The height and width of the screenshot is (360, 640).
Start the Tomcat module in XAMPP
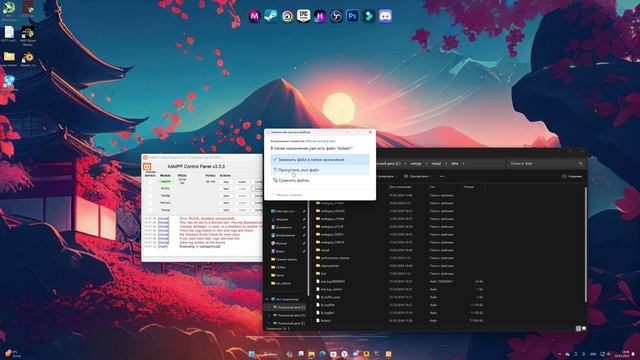(x=226, y=210)
